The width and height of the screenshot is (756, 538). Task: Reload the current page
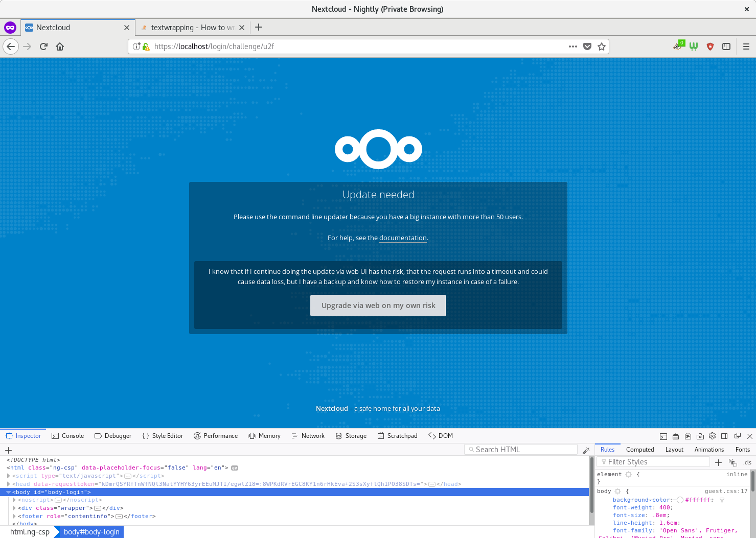point(43,46)
